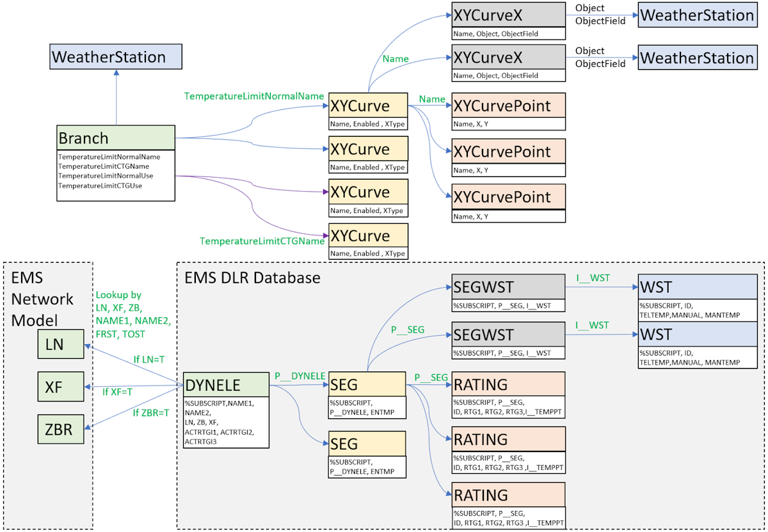Click the "If ZBR=T" condition label
This screenshot has height=532, width=768.
pyautogui.click(x=151, y=413)
